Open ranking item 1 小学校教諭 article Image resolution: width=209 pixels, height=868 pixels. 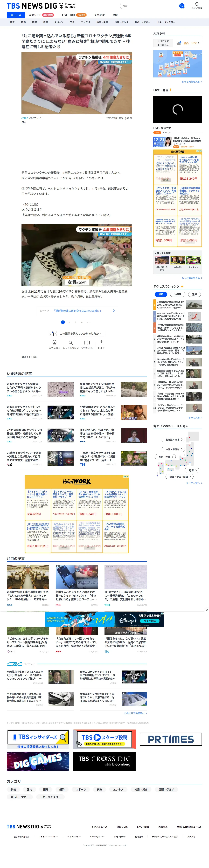tap(178, 305)
